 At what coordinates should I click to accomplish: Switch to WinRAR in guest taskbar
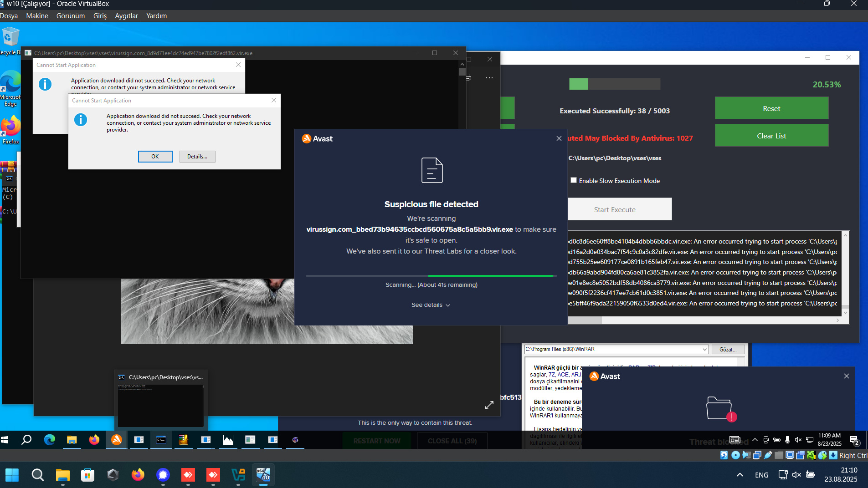click(x=184, y=440)
